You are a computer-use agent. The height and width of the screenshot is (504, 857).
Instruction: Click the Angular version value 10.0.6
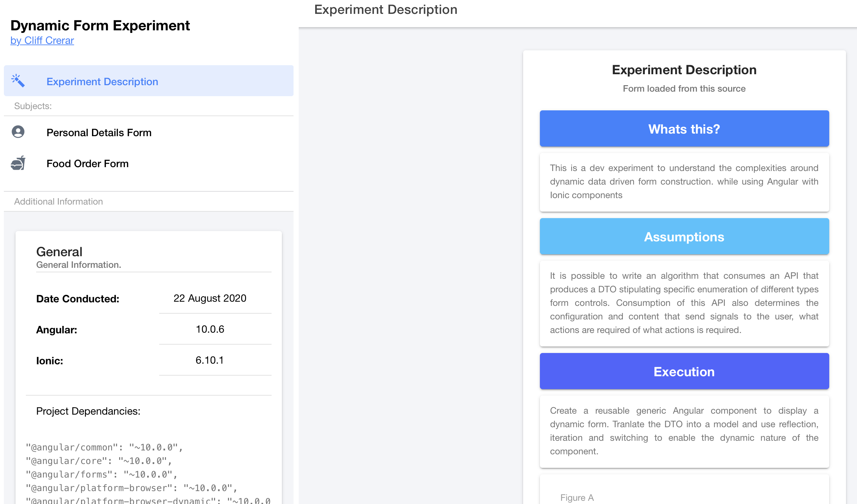click(210, 329)
